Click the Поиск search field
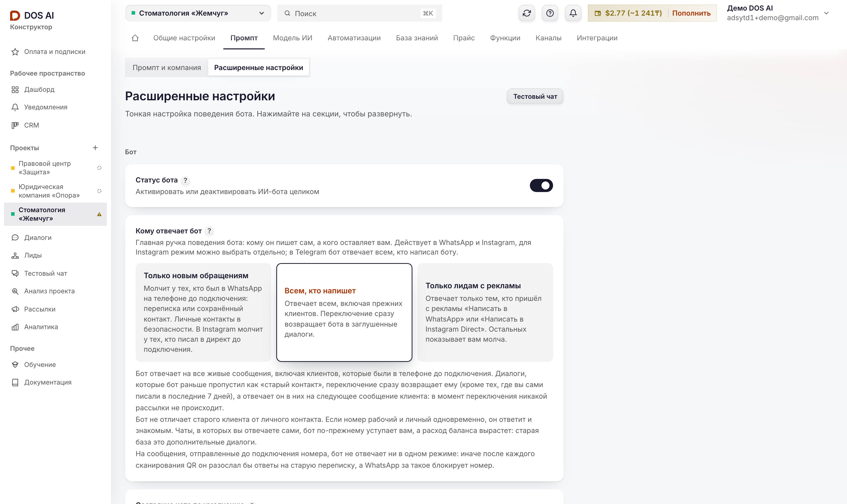 tap(359, 13)
